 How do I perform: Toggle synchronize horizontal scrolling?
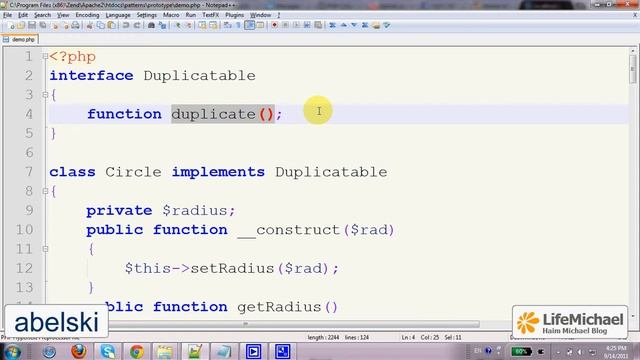[213, 25]
